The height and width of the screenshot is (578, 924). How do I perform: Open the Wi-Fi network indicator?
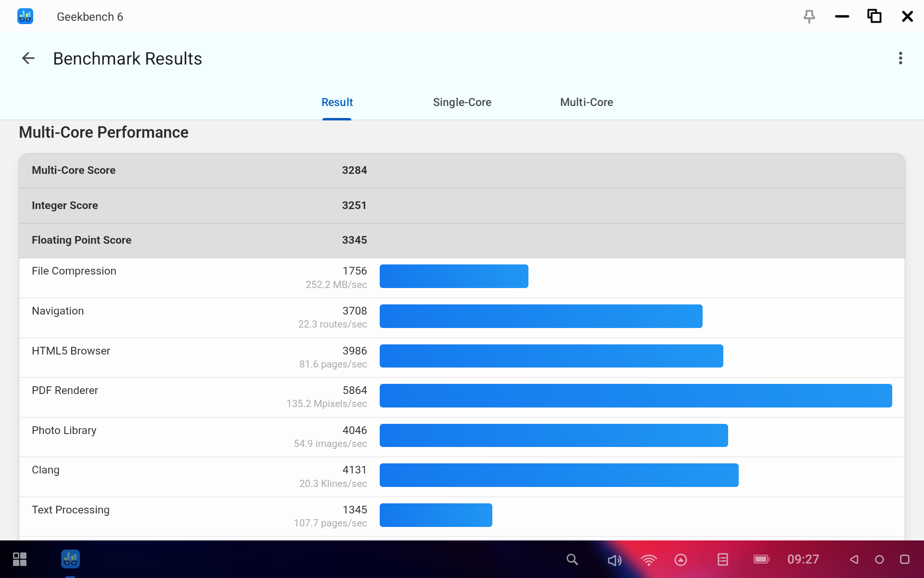[648, 560]
